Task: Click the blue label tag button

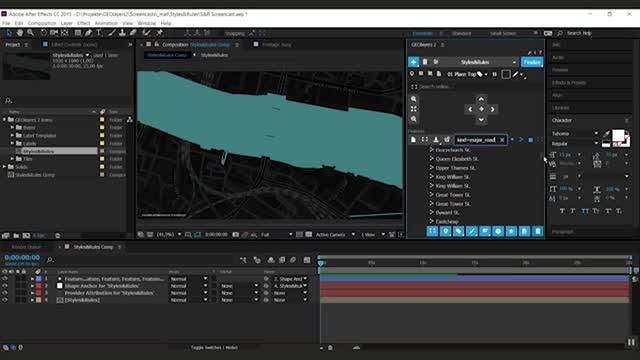Action: pyautogui.click(x=458, y=231)
